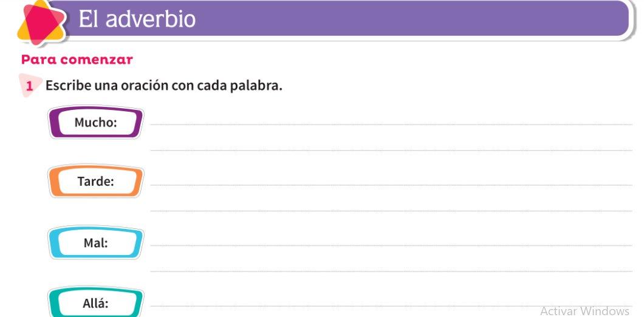The width and height of the screenshot is (644, 317).
Task: Click the instruction 'Escribe una oración con cada palabra'
Action: pos(164,86)
